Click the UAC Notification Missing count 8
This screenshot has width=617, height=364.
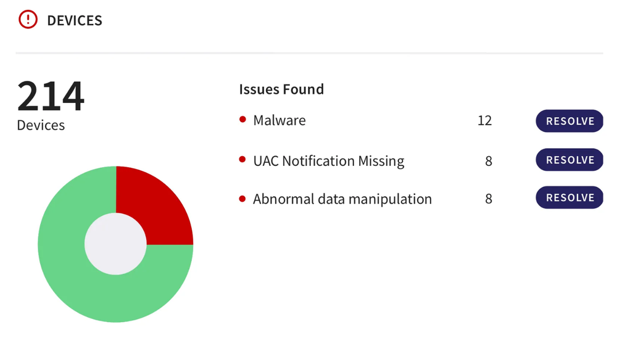[x=488, y=161]
